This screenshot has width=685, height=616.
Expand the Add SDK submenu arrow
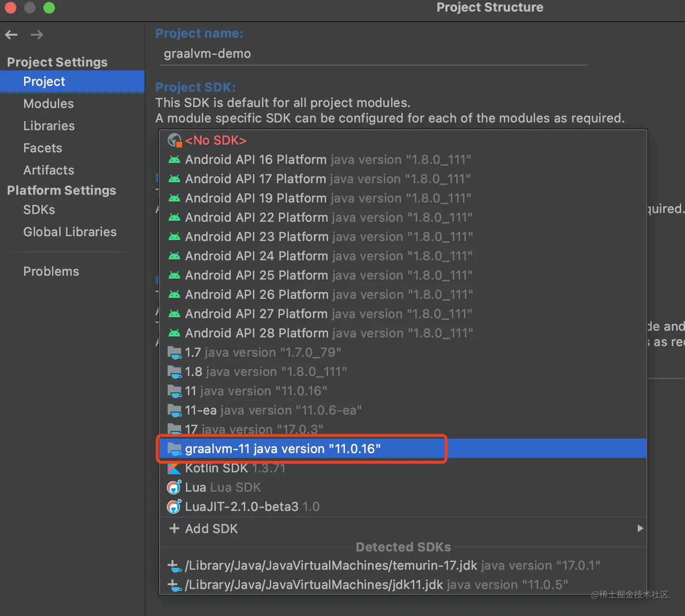pyautogui.click(x=640, y=528)
